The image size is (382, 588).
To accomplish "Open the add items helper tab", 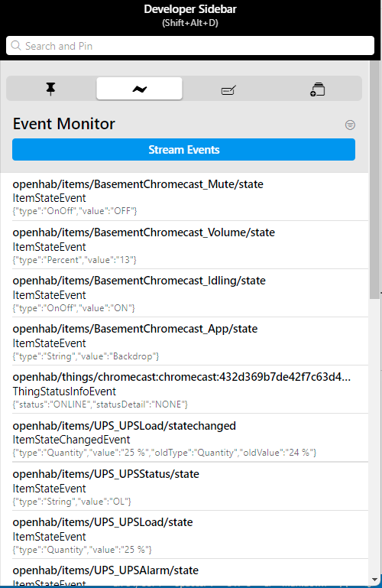I will (x=318, y=89).
